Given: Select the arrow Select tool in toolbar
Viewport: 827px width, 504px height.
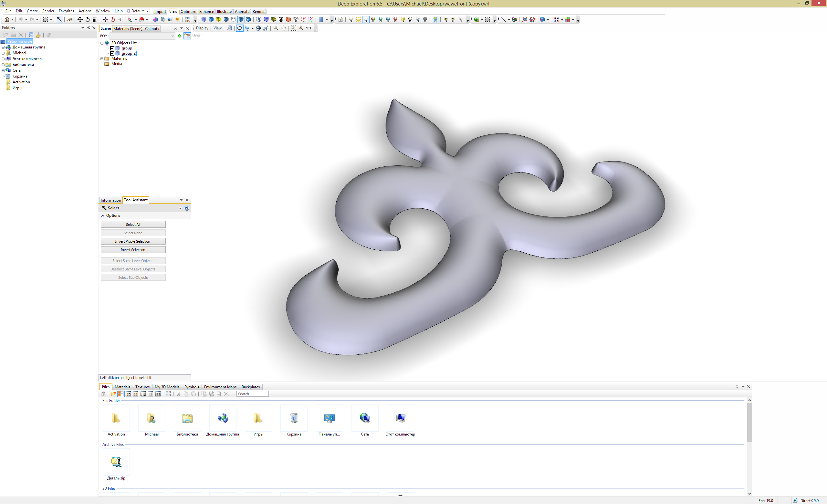Looking at the screenshot, I should point(59,19).
